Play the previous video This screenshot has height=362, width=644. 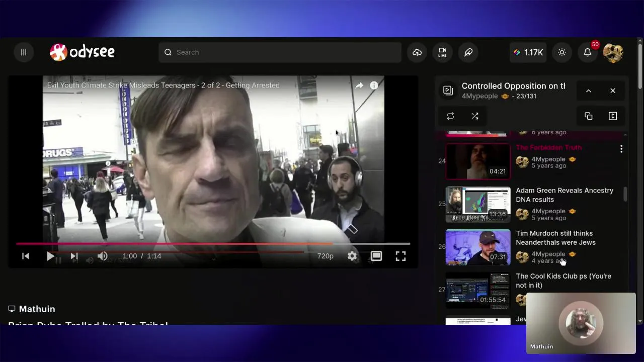(x=26, y=256)
